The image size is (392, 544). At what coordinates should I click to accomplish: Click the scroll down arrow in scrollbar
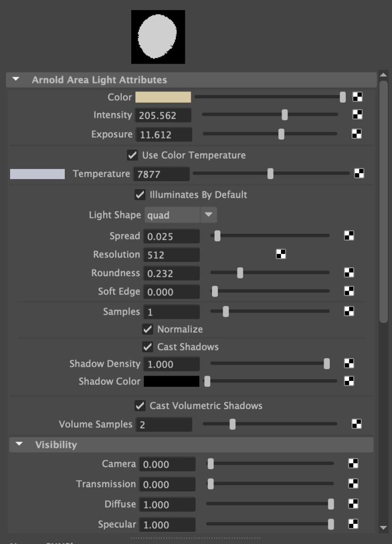point(384,528)
